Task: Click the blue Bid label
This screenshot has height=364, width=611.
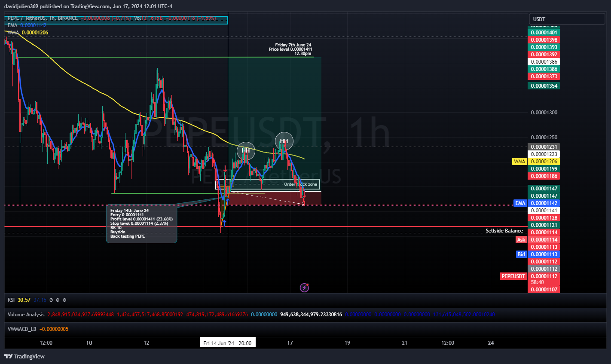Action: click(521, 254)
